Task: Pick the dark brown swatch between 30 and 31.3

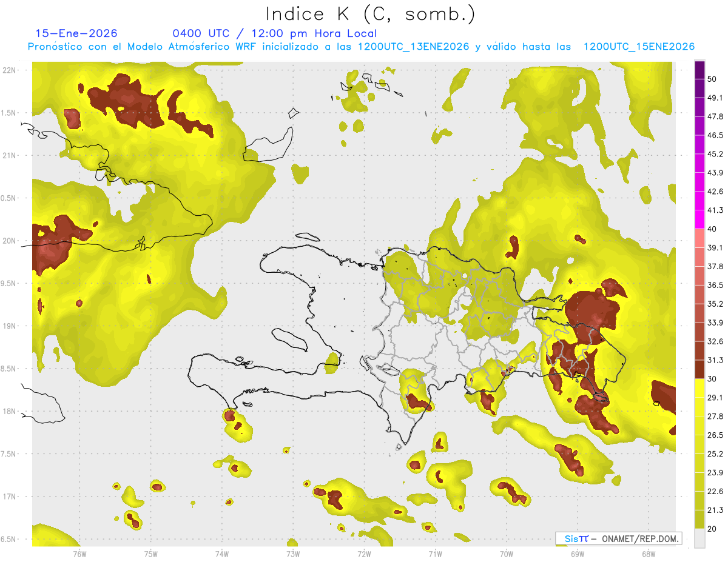Action: point(700,370)
